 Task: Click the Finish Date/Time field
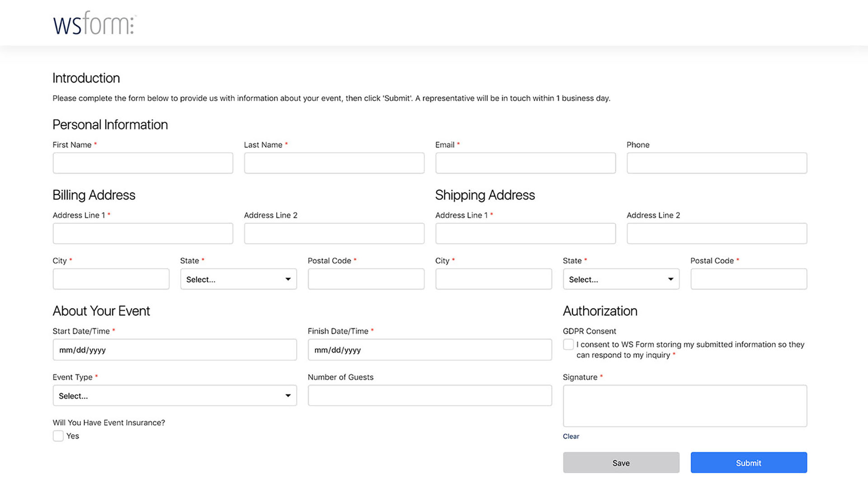pyautogui.click(x=429, y=350)
